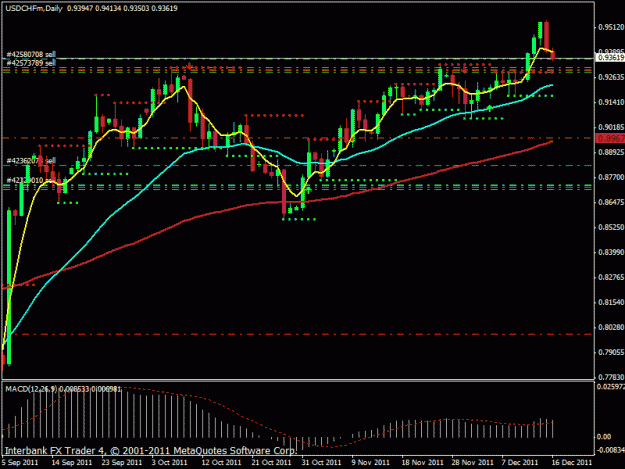Click the MACD scale value 0.00
Image resolution: width=625 pixels, height=469 pixels.
604,437
